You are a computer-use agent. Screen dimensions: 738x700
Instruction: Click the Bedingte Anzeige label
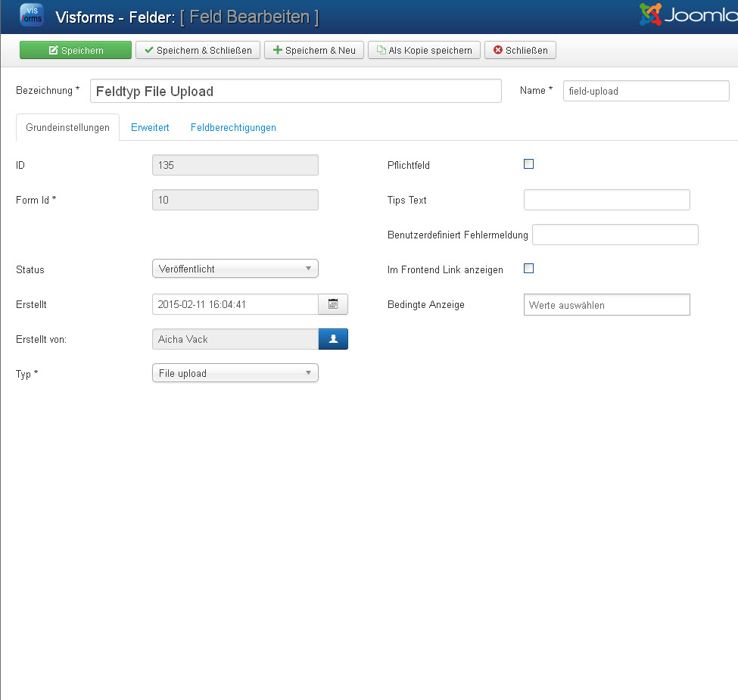(x=426, y=304)
